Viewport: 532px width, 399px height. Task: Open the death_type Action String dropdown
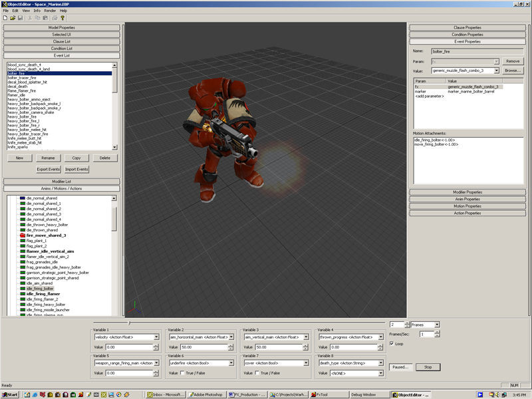point(380,363)
